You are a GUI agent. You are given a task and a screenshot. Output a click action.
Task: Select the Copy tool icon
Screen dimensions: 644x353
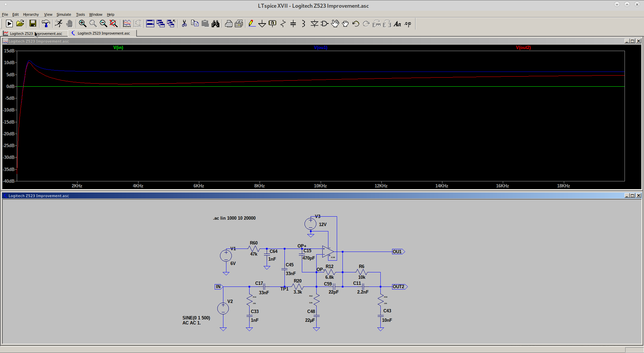click(x=195, y=24)
